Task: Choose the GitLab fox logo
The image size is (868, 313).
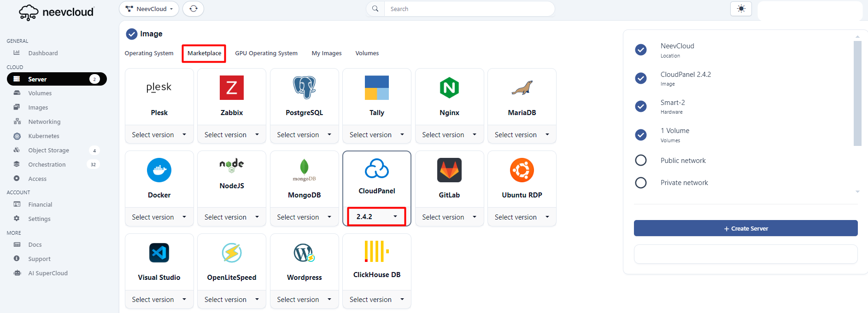Action: click(x=449, y=170)
